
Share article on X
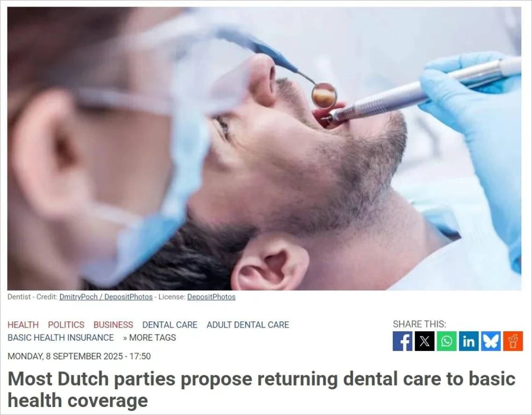[x=424, y=341]
